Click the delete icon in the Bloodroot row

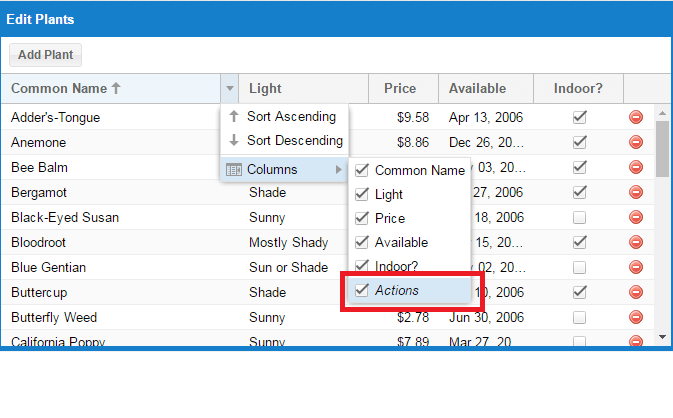tap(636, 242)
